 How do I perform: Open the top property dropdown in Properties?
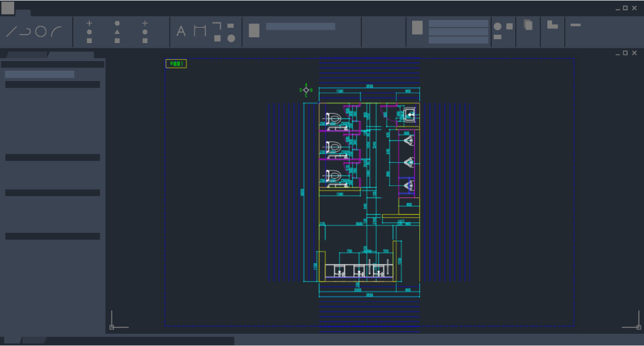pos(458,23)
